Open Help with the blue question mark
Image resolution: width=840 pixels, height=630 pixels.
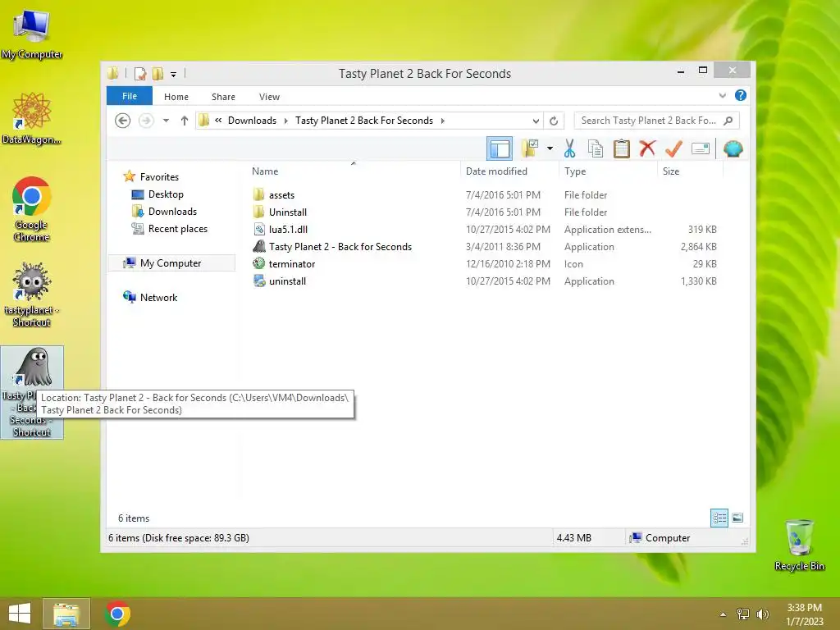coord(741,95)
